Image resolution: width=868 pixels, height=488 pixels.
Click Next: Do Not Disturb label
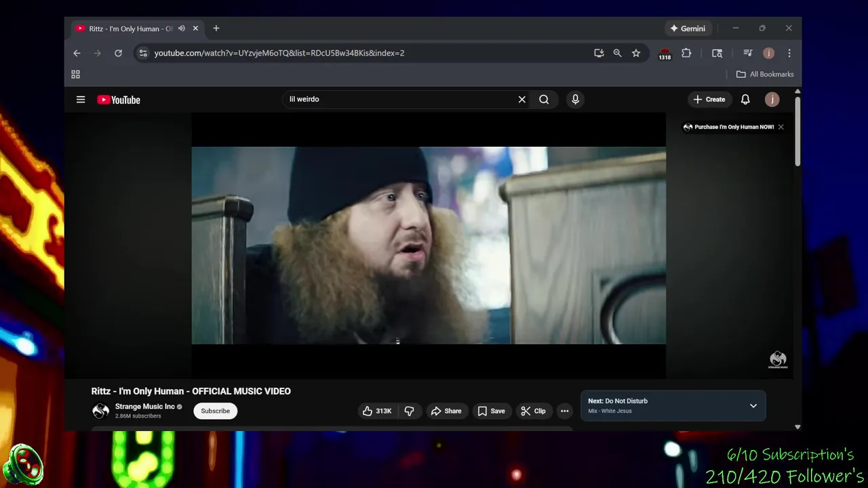pos(618,401)
